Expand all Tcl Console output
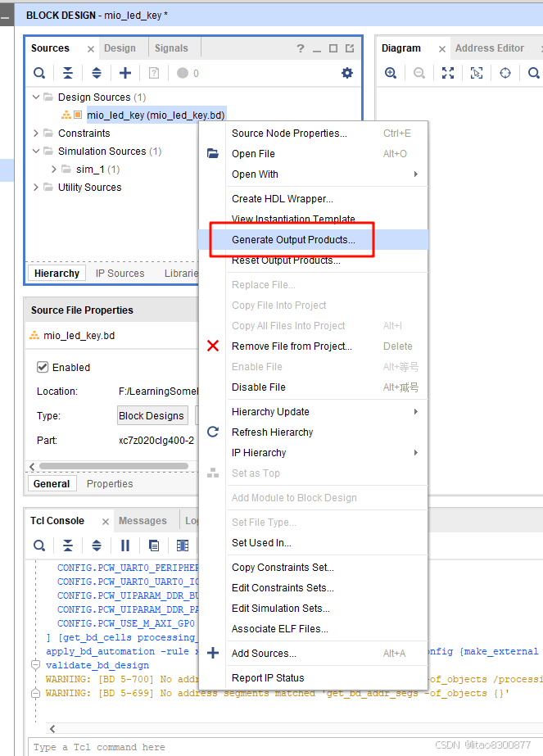The height and width of the screenshot is (756, 543). coord(97,545)
